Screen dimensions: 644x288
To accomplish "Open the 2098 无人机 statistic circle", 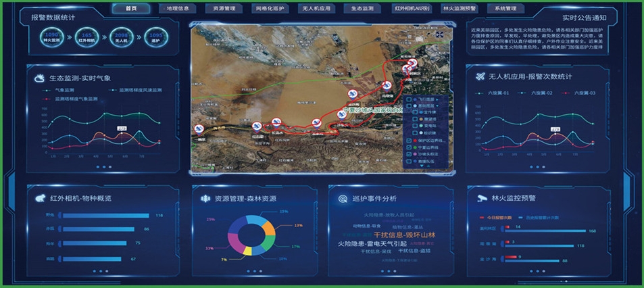I will [121, 37].
